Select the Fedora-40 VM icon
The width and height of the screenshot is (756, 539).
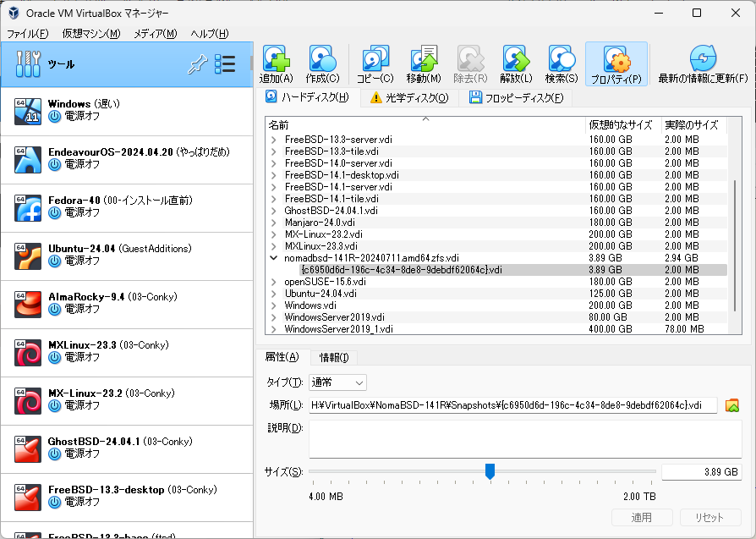(27, 208)
